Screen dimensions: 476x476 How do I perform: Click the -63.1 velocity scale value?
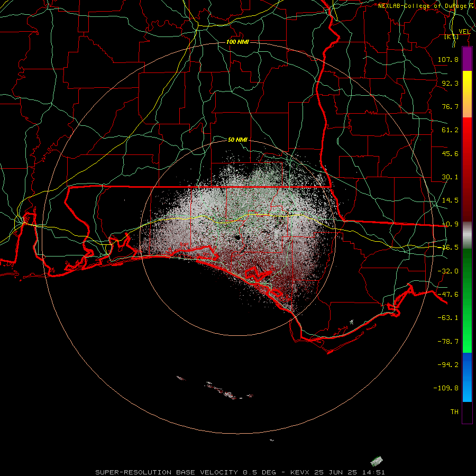448,318
